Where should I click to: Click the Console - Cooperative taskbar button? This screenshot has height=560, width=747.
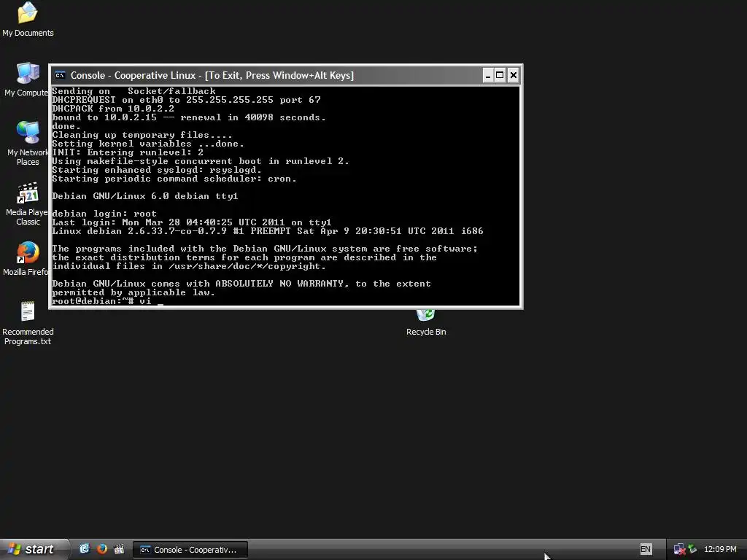click(x=190, y=550)
